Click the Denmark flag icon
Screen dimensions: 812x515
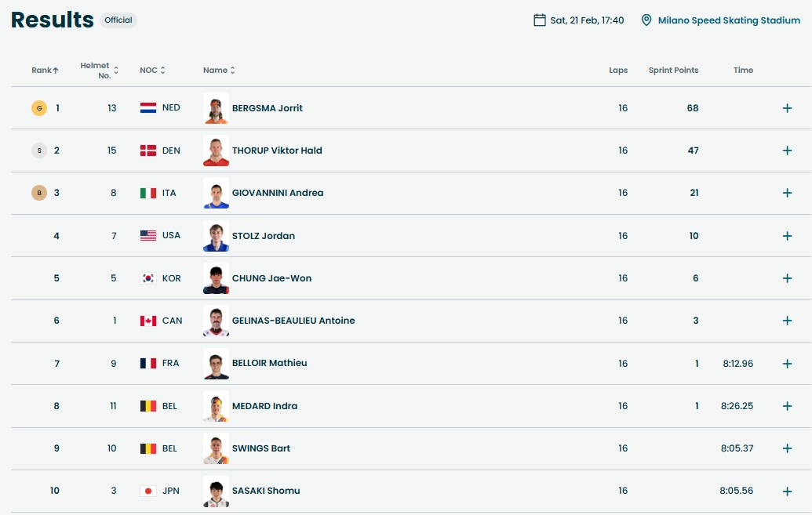[148, 151]
